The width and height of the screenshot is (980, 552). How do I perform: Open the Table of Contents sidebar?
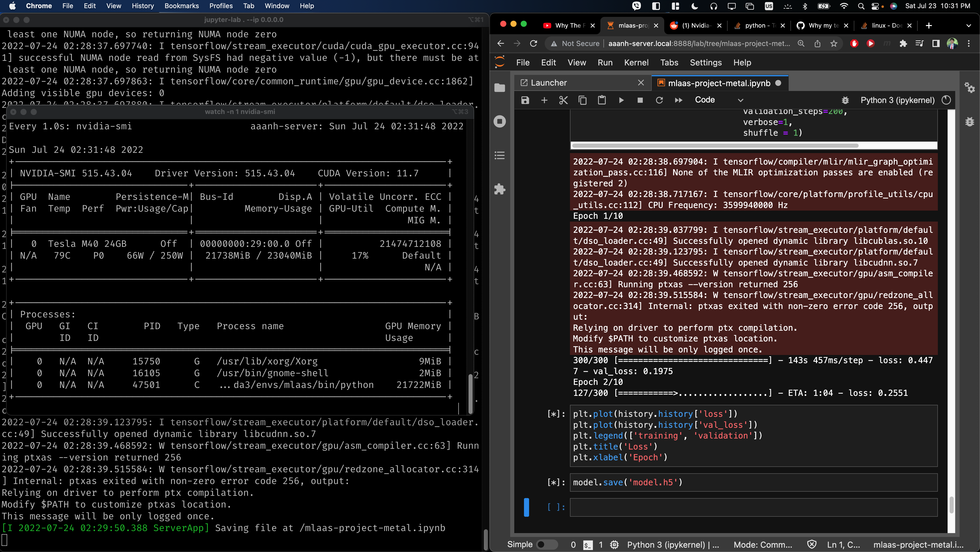pos(499,155)
